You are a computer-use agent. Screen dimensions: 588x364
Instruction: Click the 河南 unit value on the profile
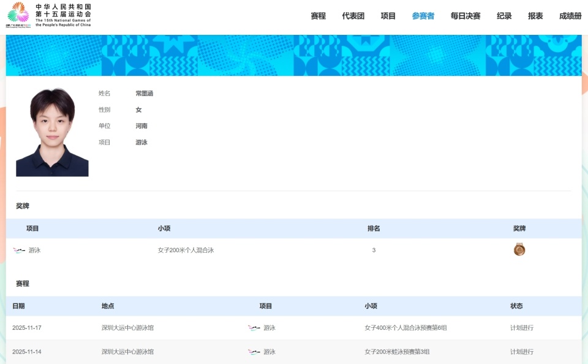pos(142,125)
